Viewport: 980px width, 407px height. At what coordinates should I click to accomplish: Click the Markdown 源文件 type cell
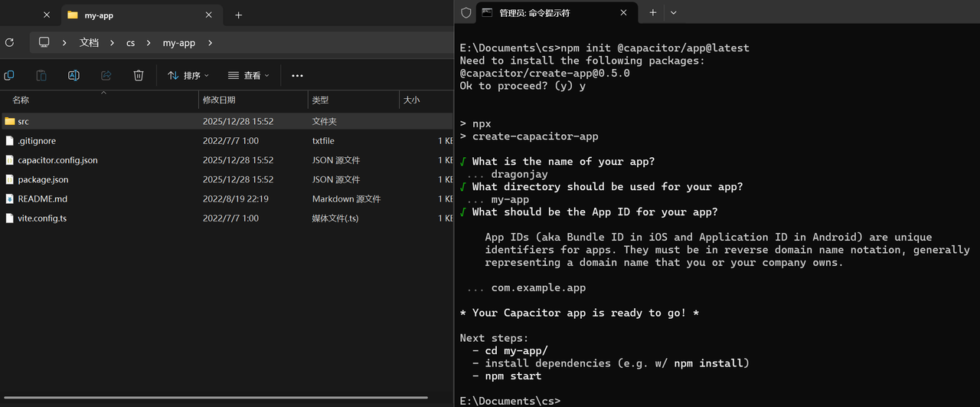[x=346, y=199]
